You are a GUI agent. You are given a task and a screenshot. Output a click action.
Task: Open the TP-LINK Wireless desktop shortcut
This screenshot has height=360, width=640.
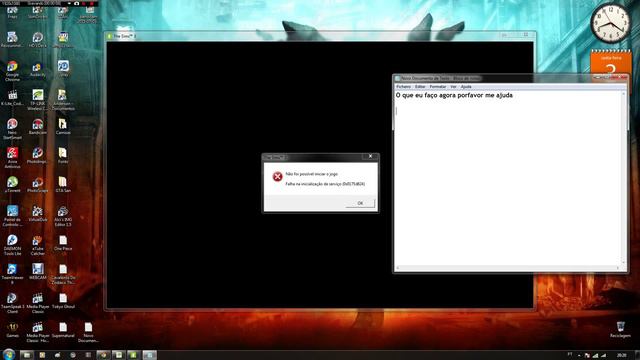(x=38, y=100)
